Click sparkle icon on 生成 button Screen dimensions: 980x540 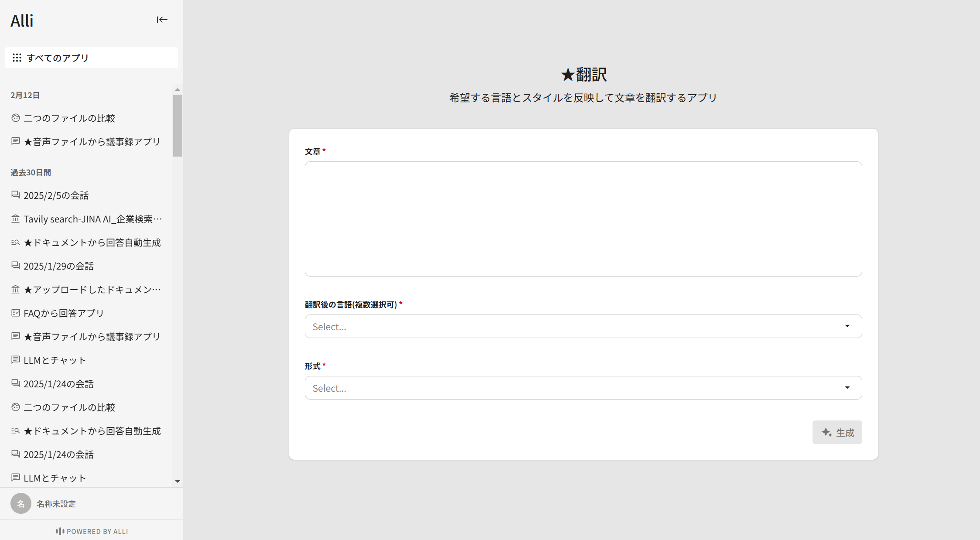click(x=826, y=432)
